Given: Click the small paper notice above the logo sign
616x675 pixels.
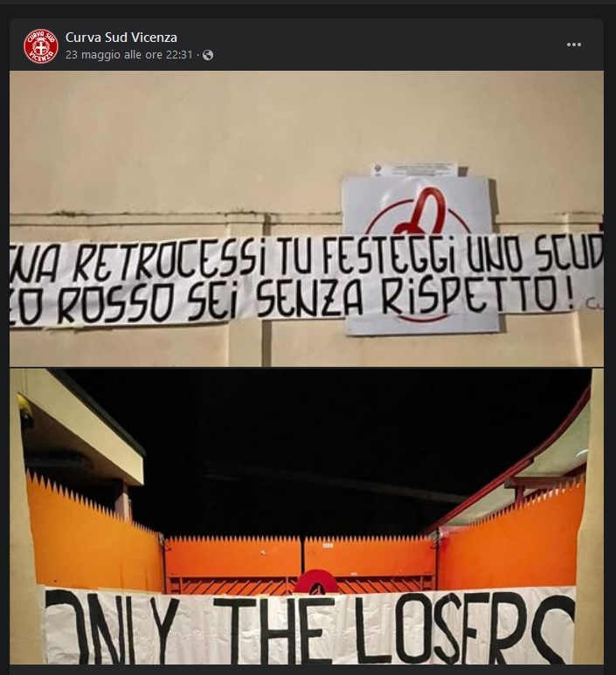Looking at the screenshot, I should 414,169.
